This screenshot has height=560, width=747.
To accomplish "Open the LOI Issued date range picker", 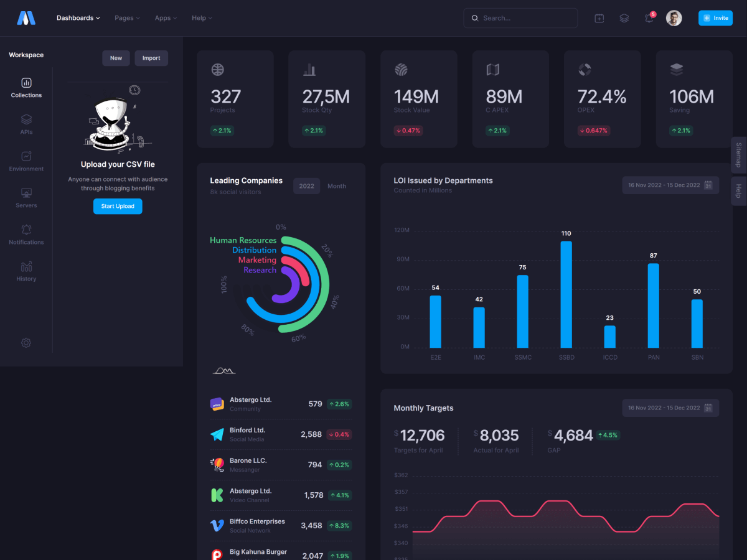I will (x=670, y=185).
